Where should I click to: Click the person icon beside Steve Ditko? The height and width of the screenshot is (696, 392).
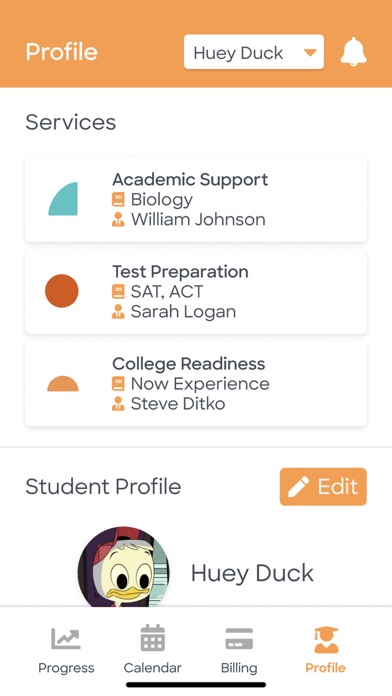click(x=118, y=404)
